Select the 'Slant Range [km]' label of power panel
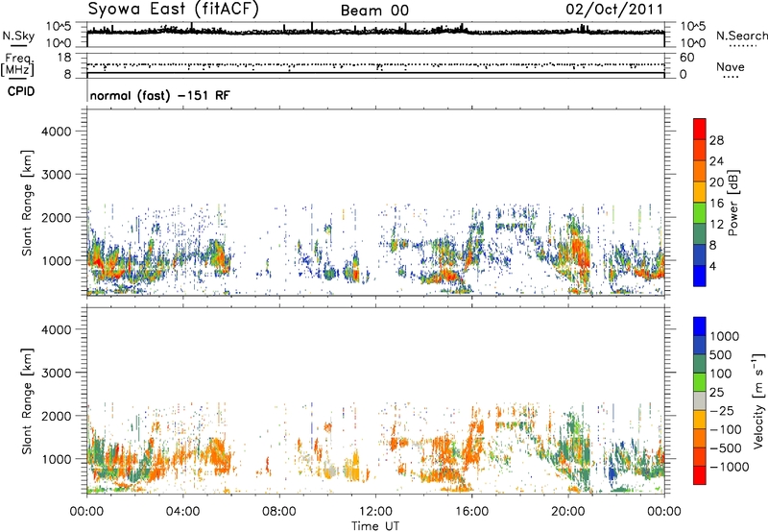The height and width of the screenshot is (532, 768). (x=27, y=203)
